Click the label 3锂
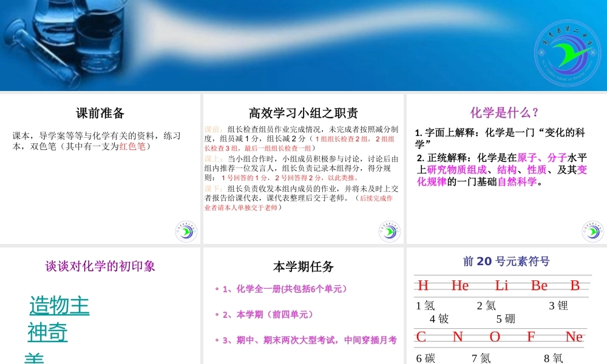607x364 pixels. (558, 306)
